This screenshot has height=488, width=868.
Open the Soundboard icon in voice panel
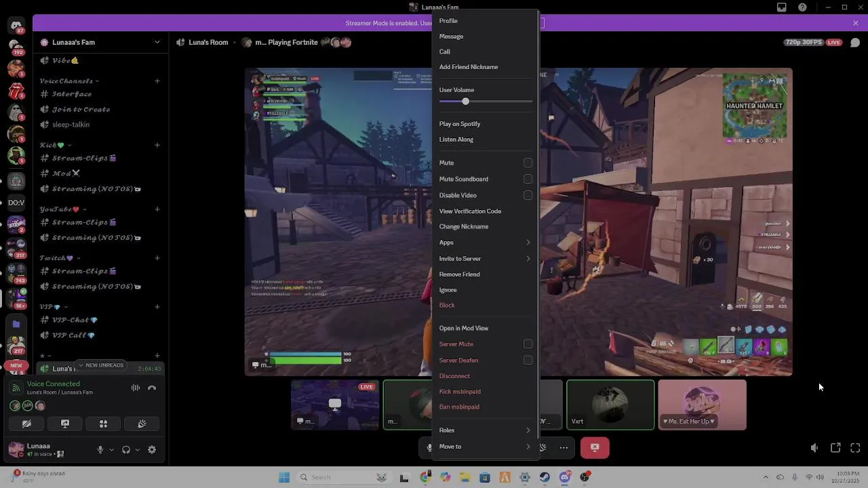pyautogui.click(x=142, y=424)
